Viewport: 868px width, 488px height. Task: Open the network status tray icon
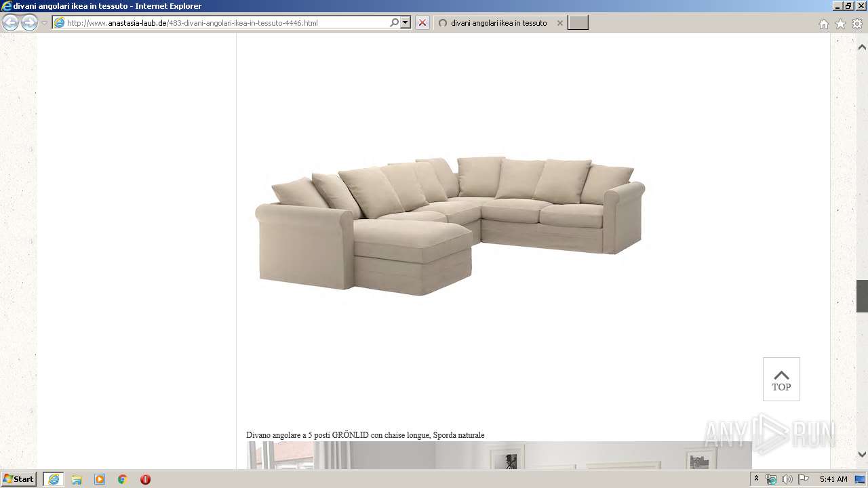pos(771,479)
